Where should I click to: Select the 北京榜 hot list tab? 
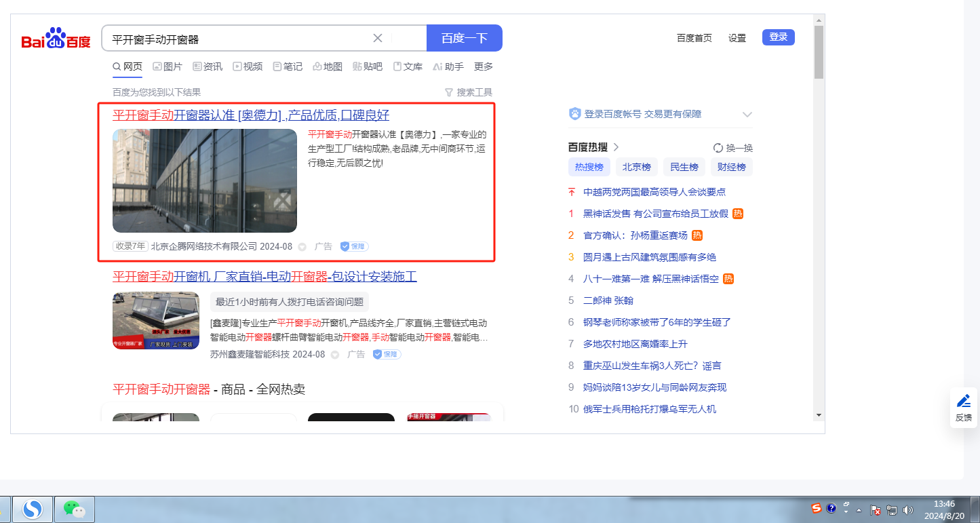(x=637, y=167)
